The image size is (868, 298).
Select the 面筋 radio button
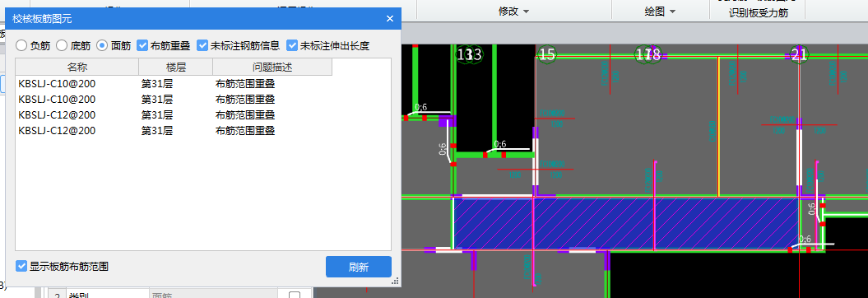(102, 46)
